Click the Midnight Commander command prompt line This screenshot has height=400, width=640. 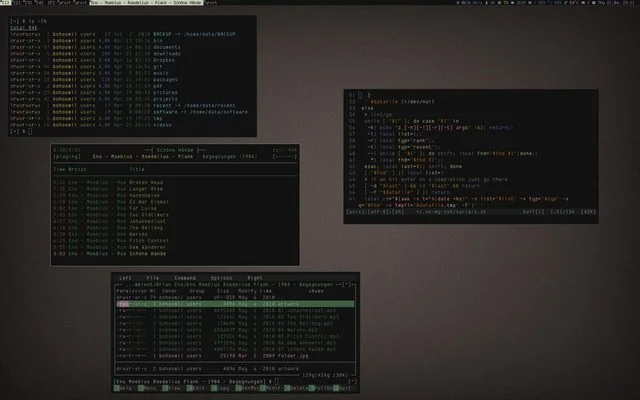pos(235,382)
